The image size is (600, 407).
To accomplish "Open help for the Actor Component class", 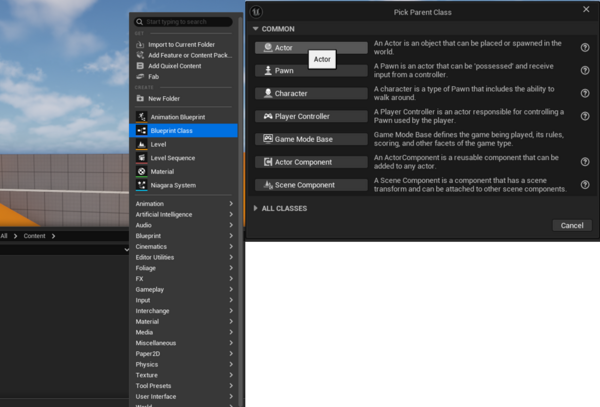I will coord(585,162).
